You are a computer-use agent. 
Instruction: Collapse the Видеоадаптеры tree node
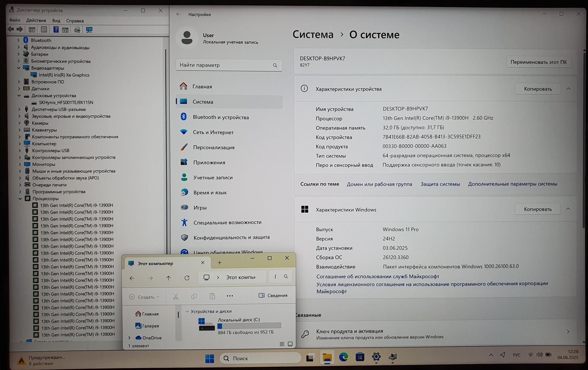point(19,68)
